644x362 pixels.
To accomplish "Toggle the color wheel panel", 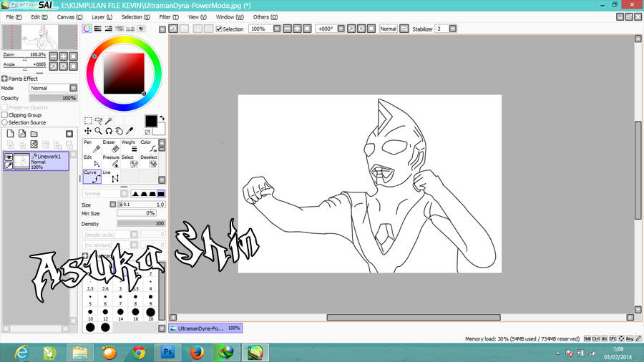I will [x=87, y=29].
